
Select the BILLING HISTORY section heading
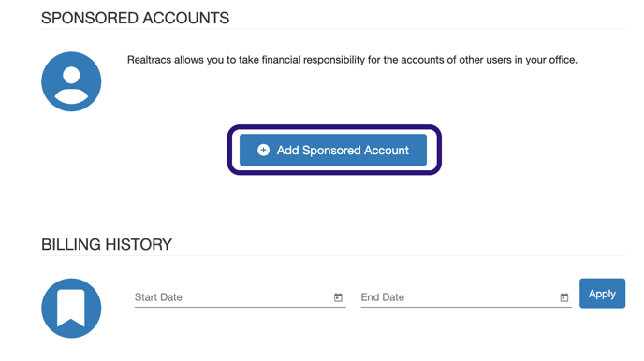click(x=107, y=244)
